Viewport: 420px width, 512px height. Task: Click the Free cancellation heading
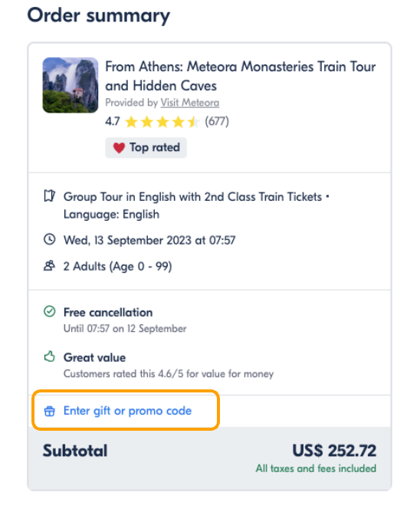(x=108, y=313)
